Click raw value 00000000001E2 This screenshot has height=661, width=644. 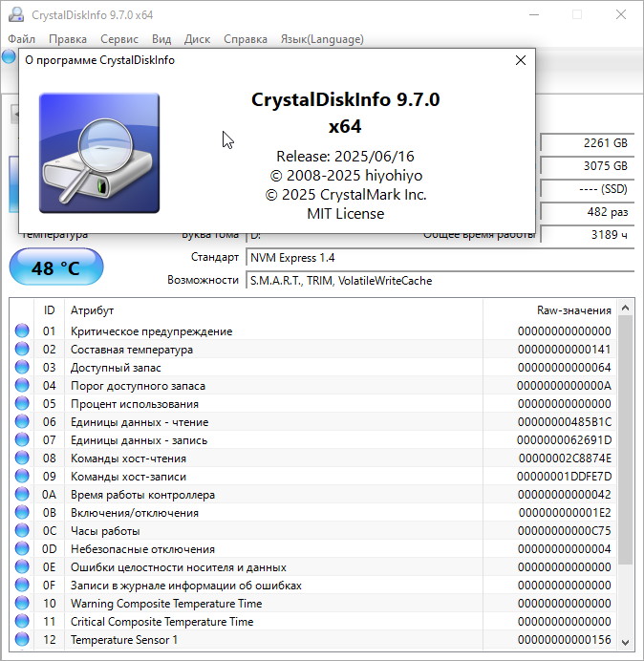point(565,513)
